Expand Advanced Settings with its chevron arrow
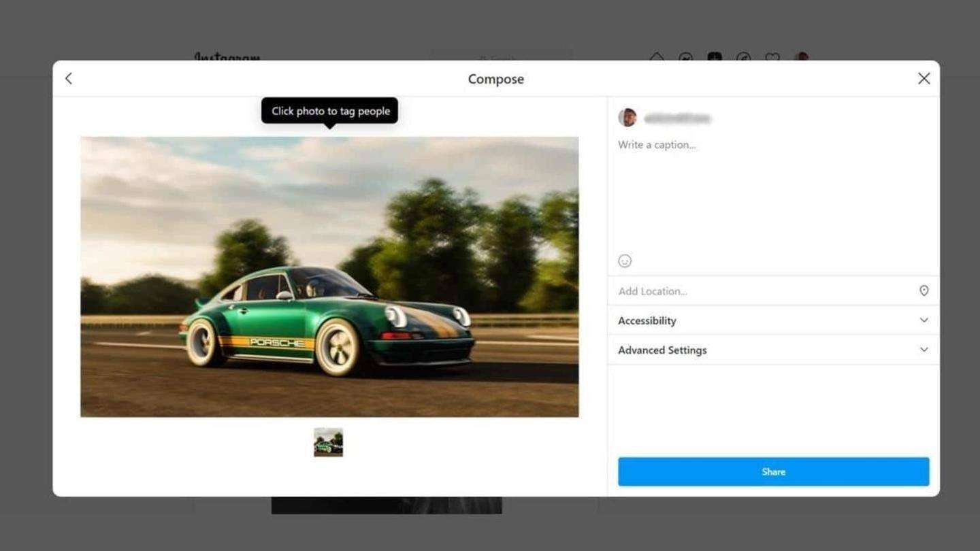The image size is (980, 551). [924, 350]
